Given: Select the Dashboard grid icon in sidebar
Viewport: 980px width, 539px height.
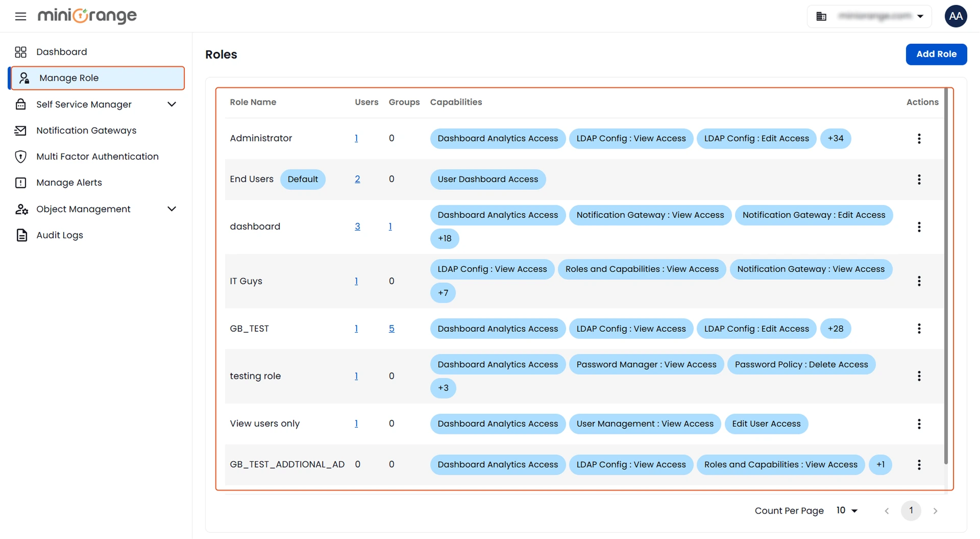Looking at the screenshot, I should [21, 52].
